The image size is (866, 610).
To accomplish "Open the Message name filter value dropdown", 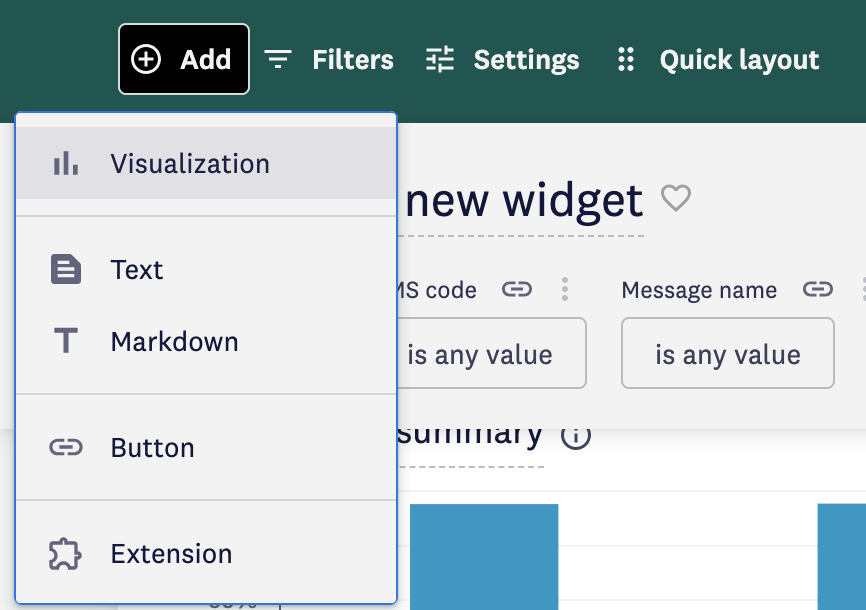I will [x=727, y=353].
